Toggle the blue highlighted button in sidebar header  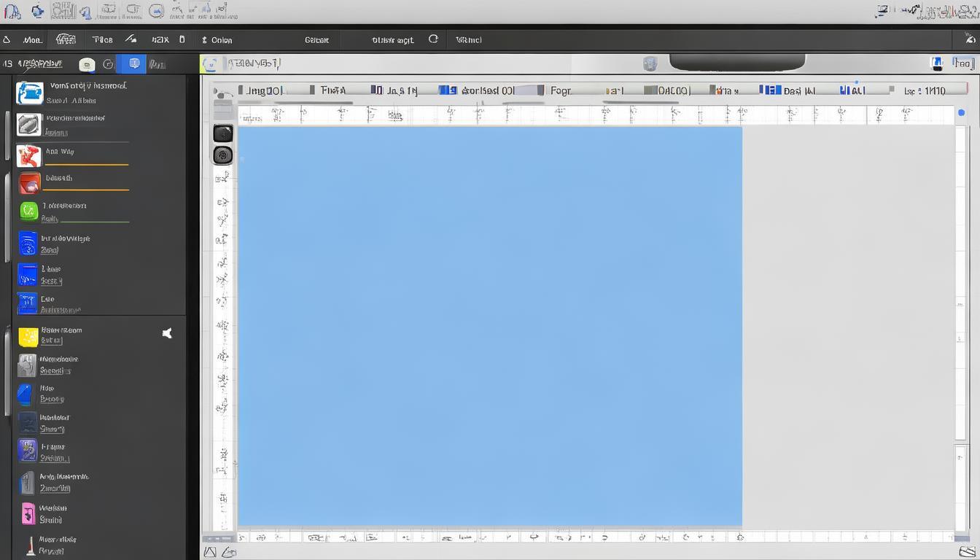point(134,64)
